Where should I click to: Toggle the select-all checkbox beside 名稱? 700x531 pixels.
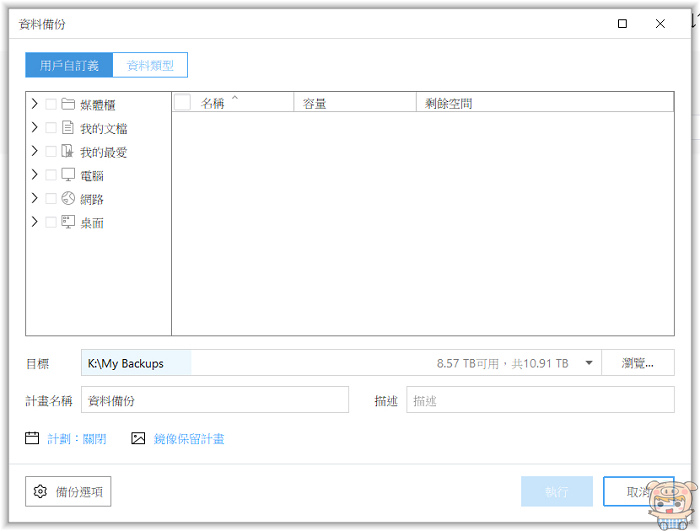tap(182, 102)
